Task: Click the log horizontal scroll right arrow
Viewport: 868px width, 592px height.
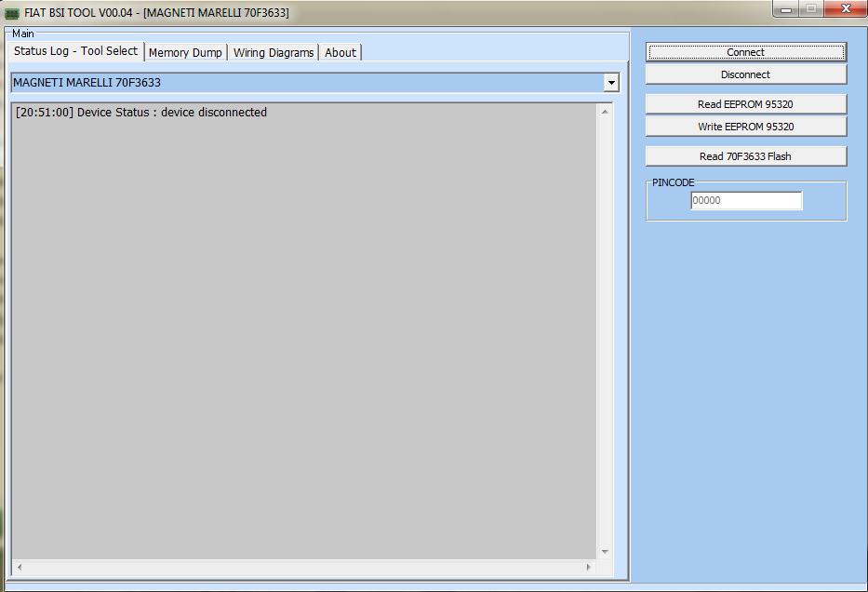Action: (589, 567)
